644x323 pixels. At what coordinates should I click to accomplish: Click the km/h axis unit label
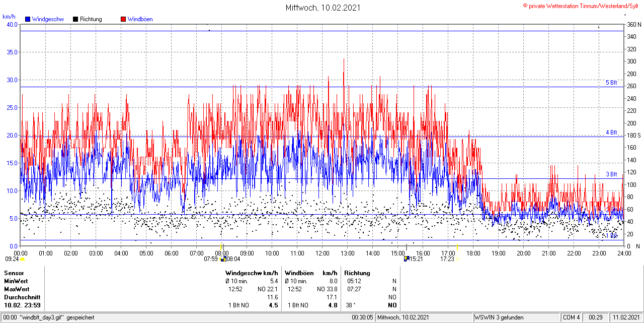[x=9, y=17]
